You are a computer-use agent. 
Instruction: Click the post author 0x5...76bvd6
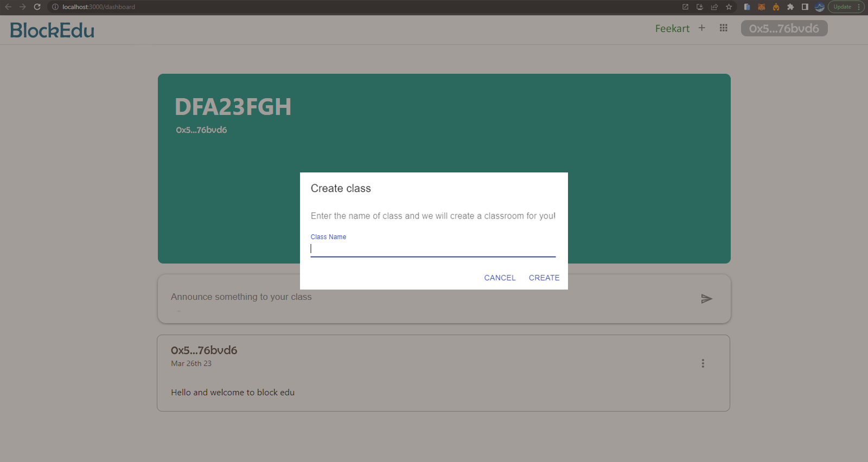click(204, 350)
